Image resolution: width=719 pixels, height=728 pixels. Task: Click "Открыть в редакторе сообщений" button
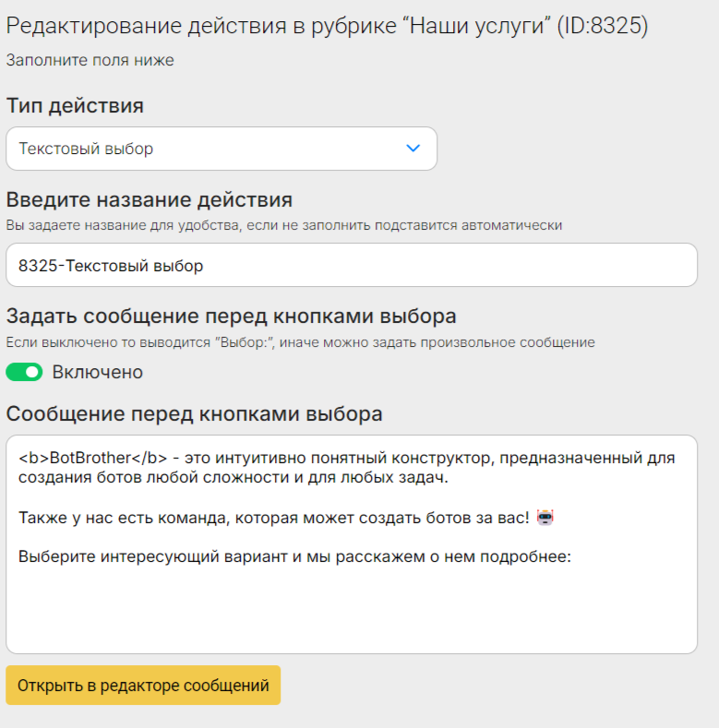pos(143,686)
